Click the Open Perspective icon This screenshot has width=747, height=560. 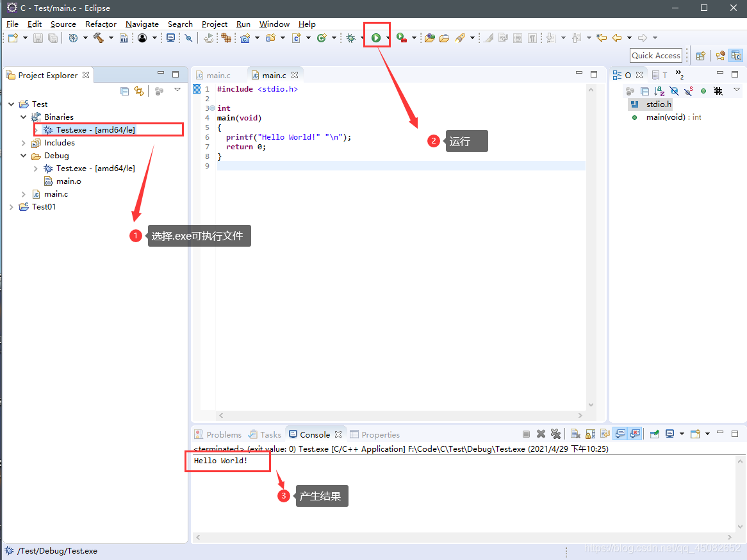pyautogui.click(x=700, y=56)
